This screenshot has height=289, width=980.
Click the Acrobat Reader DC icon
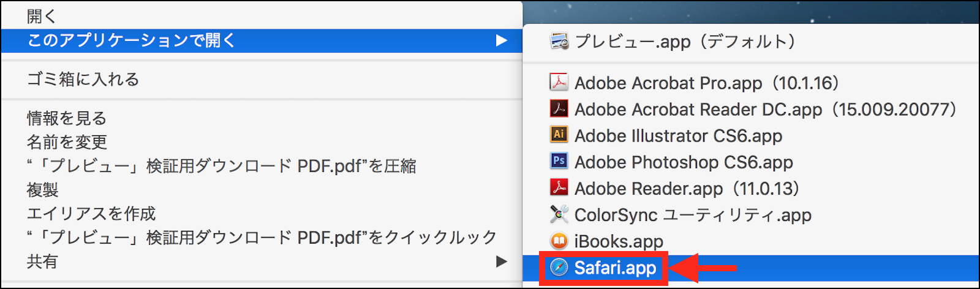point(559,109)
